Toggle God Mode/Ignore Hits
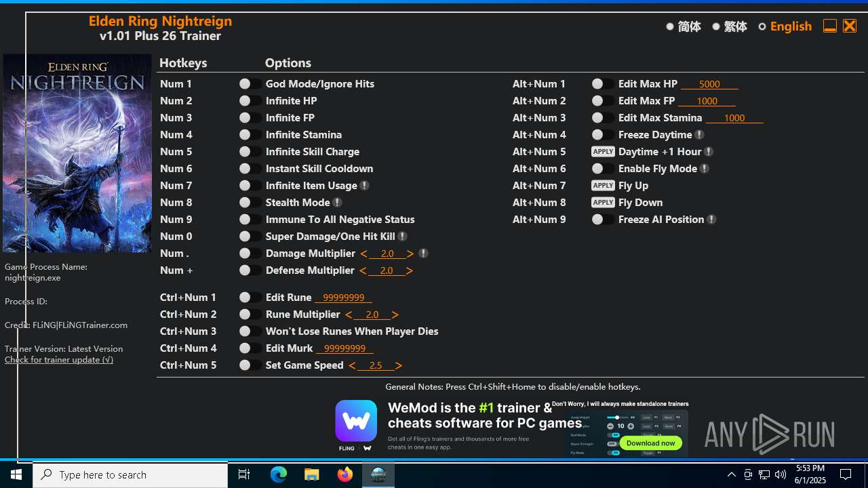 click(250, 84)
